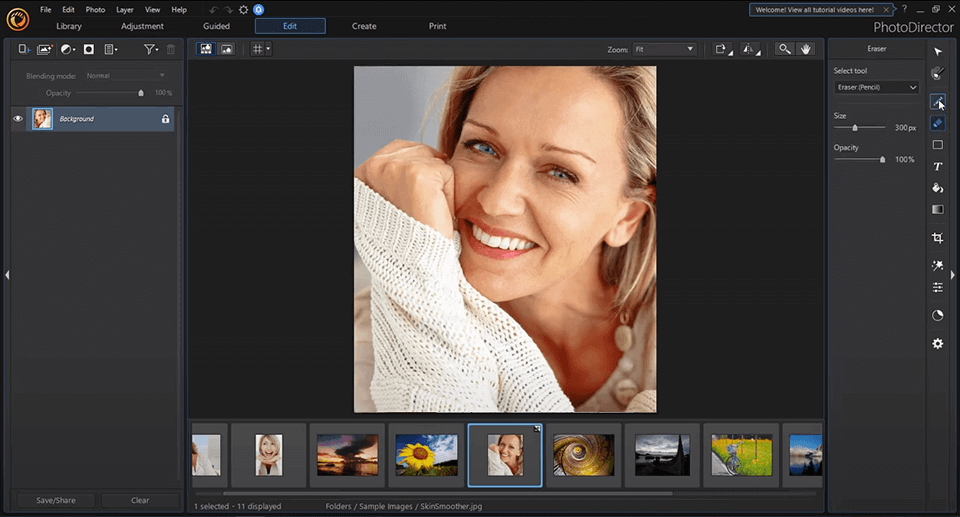
Task: Hide the Background layer via eye icon
Action: tap(18, 119)
